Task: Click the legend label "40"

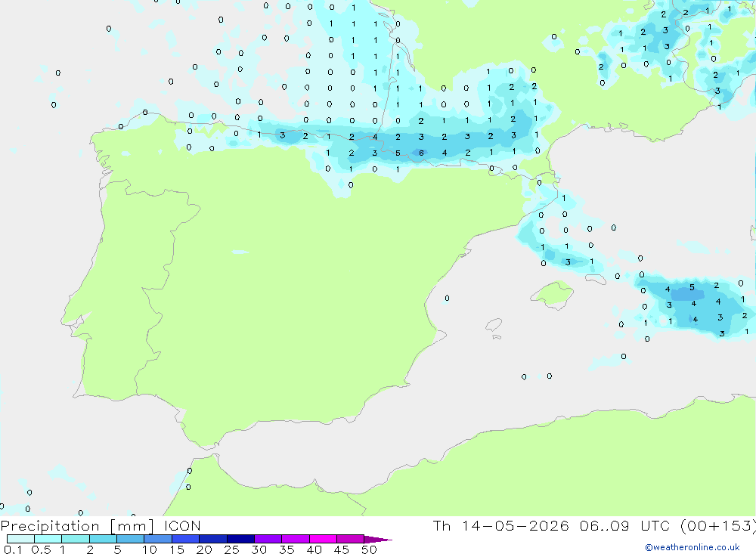Action: coord(314,549)
